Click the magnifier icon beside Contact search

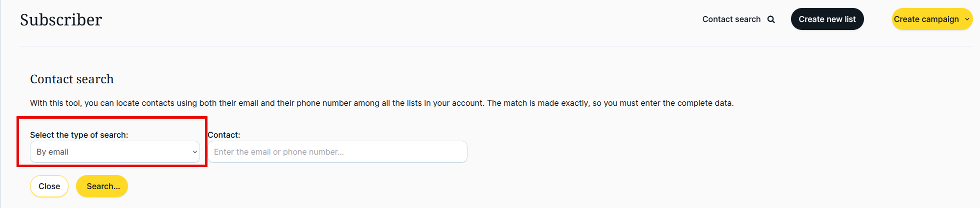pos(771,19)
